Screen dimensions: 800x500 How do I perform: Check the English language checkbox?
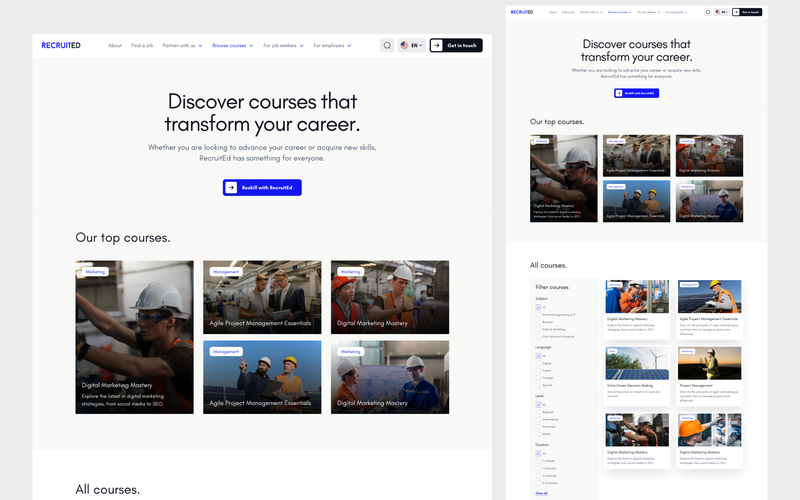coord(538,363)
